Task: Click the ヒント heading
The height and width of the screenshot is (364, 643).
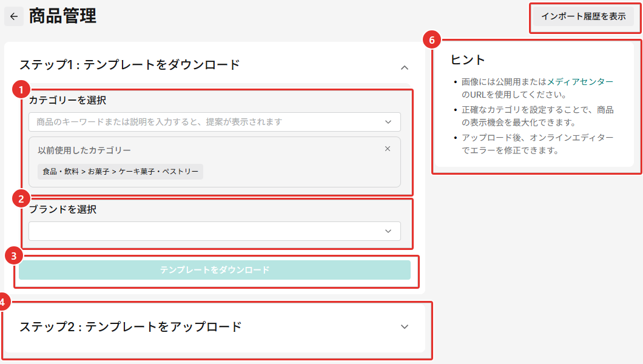Action: pyautogui.click(x=468, y=60)
